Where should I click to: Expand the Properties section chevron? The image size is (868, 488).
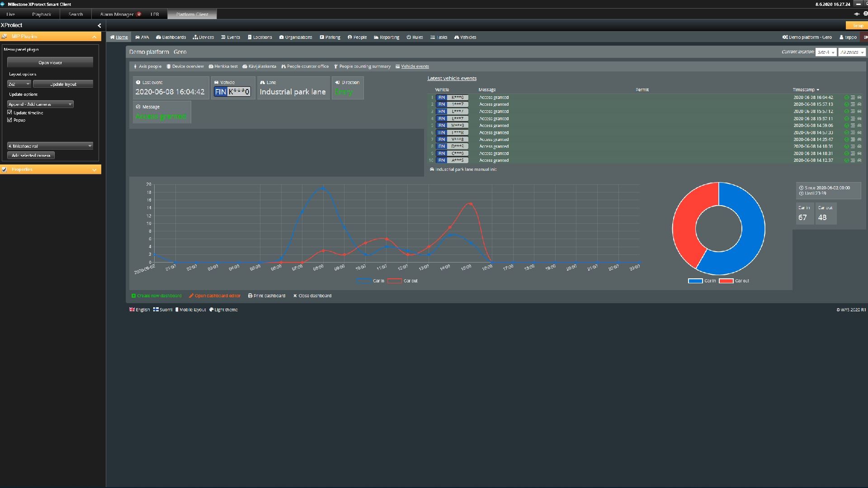pyautogui.click(x=94, y=169)
